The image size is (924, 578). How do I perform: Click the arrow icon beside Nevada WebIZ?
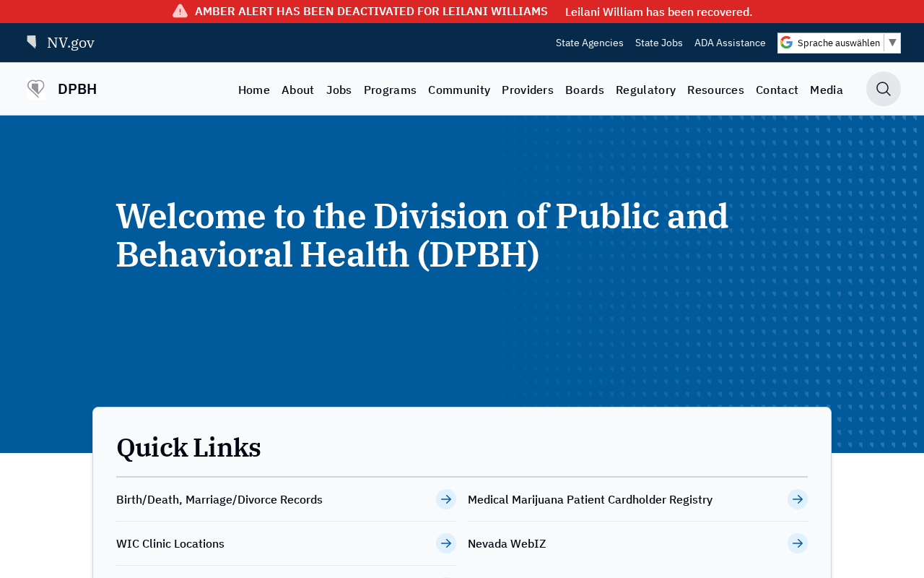[797, 543]
